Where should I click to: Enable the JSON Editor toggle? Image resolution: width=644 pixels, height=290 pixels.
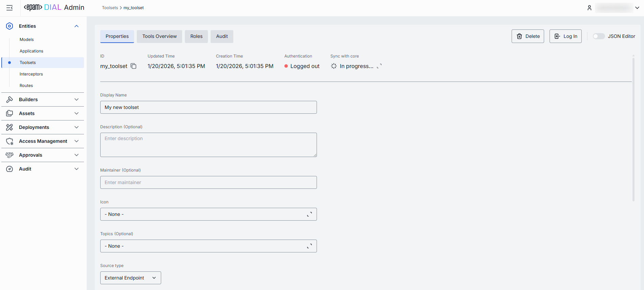click(x=598, y=36)
